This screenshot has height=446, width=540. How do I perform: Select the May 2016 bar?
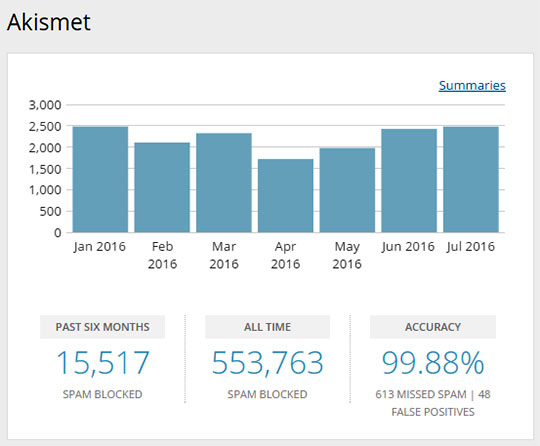pyautogui.click(x=347, y=190)
